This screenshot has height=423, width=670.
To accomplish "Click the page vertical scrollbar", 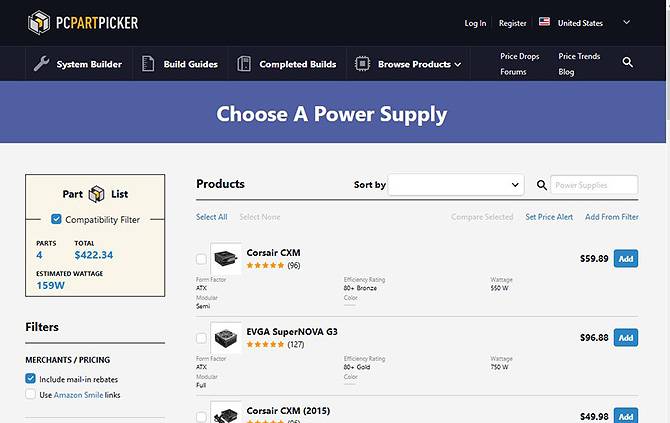I will tap(667, 212).
